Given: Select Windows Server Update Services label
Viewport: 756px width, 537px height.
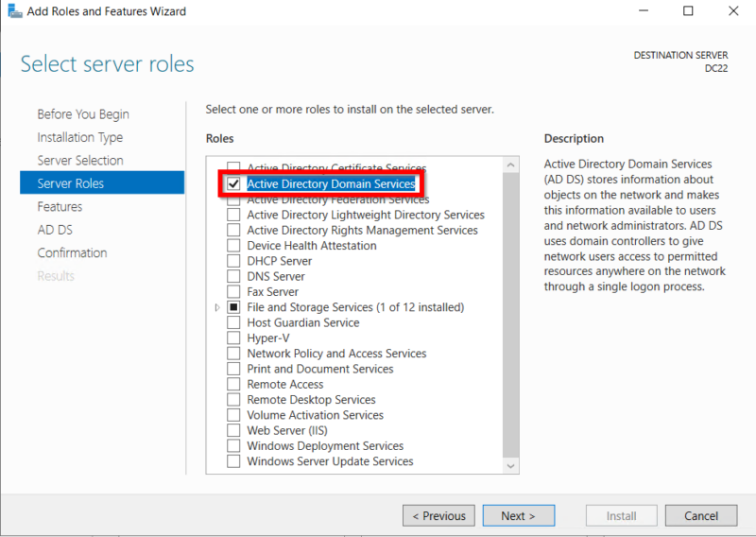Looking at the screenshot, I should click(x=330, y=461).
